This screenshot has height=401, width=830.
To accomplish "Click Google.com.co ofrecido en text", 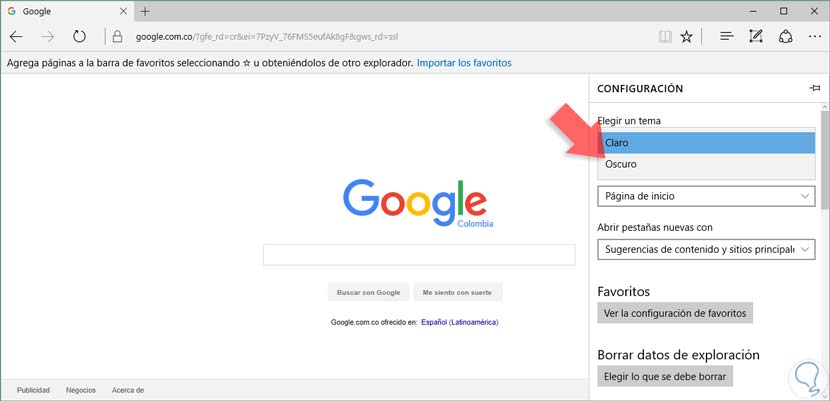I will [x=374, y=322].
